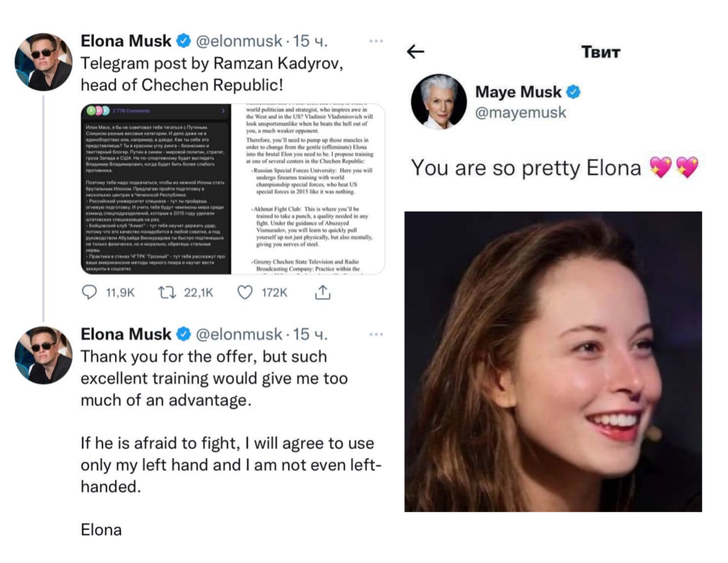Open the @mayemusk handle link
Screen dimensions: 728x563
pos(520,113)
